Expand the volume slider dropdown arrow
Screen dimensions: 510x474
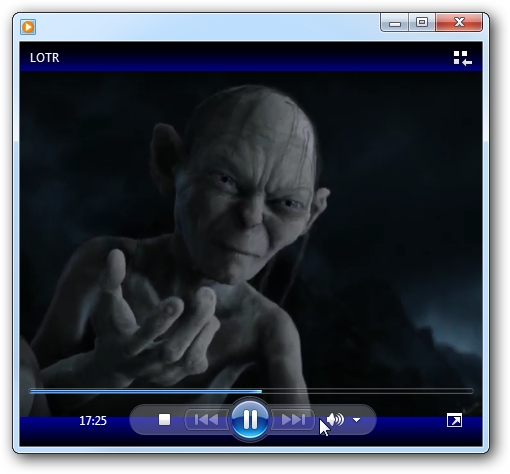click(357, 420)
